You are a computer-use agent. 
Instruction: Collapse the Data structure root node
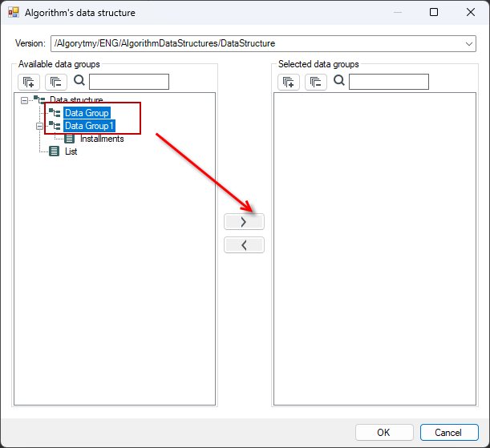point(24,100)
